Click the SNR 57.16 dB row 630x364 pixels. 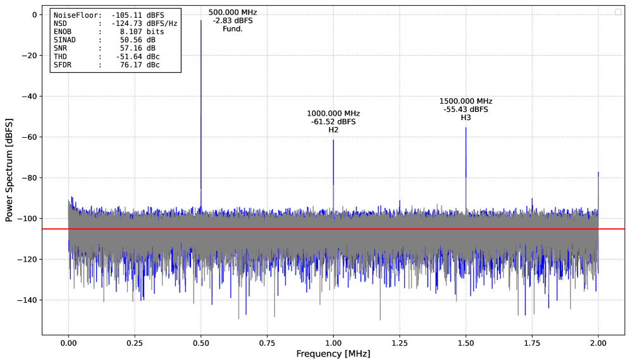pyautogui.click(x=104, y=48)
